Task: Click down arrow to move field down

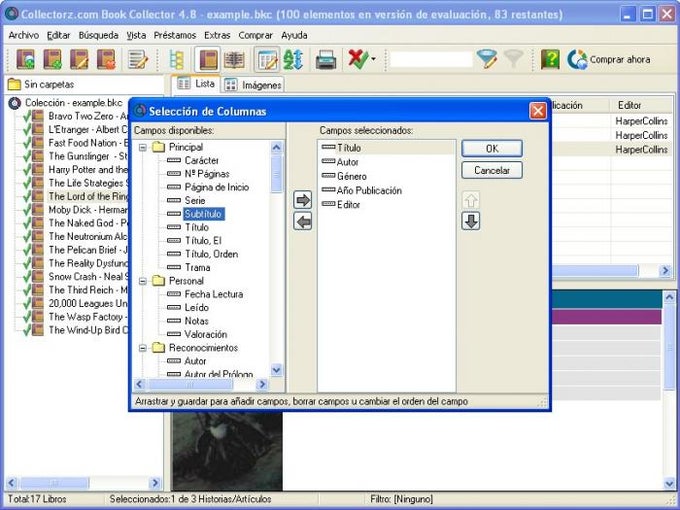Action: coord(471,221)
